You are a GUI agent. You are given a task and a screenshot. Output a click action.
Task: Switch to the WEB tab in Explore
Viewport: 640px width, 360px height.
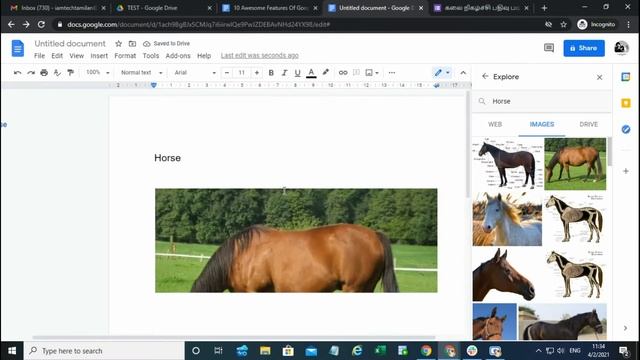pyautogui.click(x=495, y=124)
